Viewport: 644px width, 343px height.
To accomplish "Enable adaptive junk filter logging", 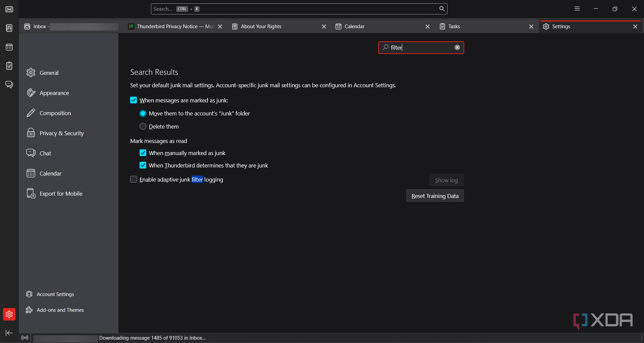I will [x=133, y=179].
